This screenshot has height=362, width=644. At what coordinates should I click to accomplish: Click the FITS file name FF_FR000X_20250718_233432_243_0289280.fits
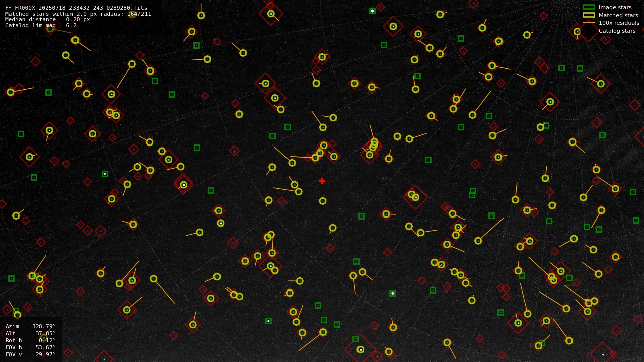click(76, 8)
